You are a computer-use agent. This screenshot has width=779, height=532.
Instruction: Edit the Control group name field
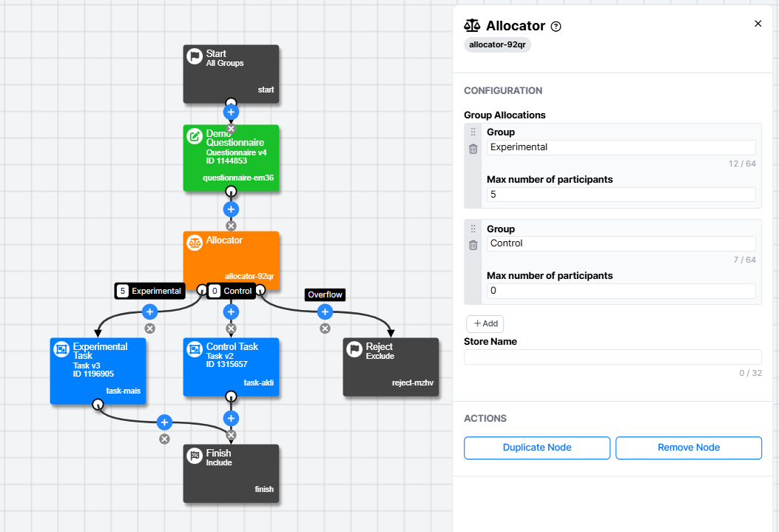click(621, 243)
